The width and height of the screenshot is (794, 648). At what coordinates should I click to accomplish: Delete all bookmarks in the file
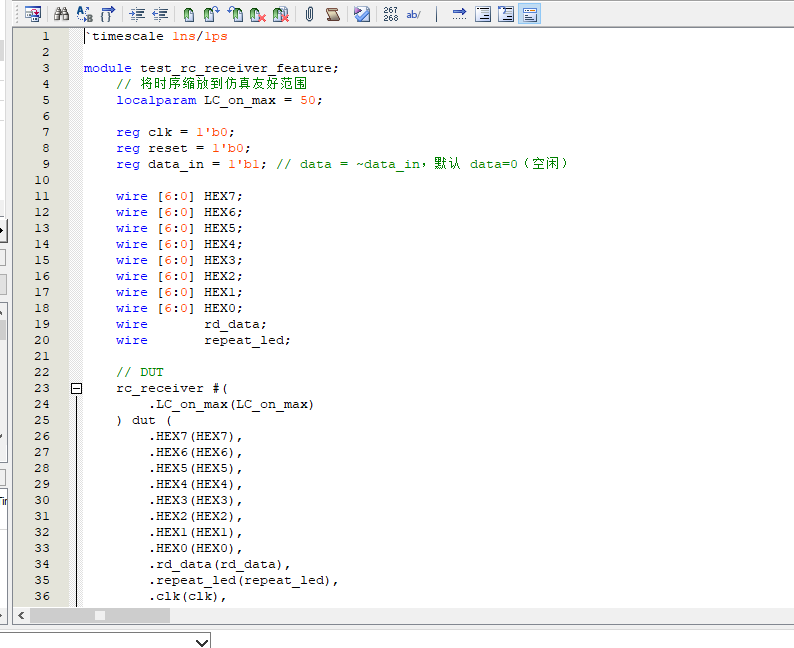coord(281,14)
